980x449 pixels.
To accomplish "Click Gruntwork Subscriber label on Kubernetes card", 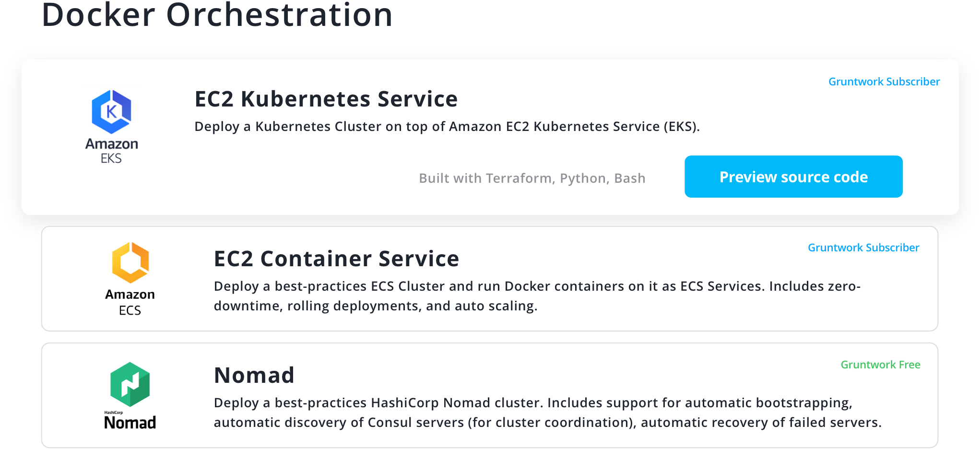I will (x=884, y=82).
